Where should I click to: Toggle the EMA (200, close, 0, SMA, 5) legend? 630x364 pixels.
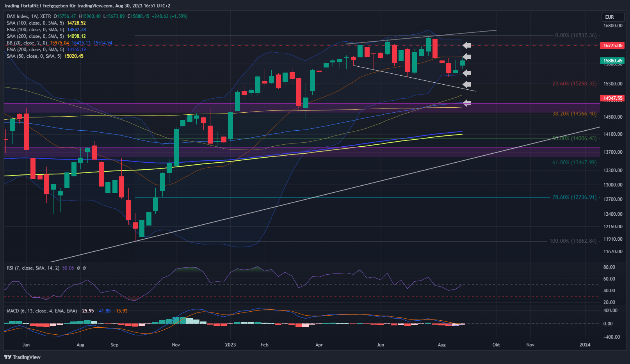(35, 50)
